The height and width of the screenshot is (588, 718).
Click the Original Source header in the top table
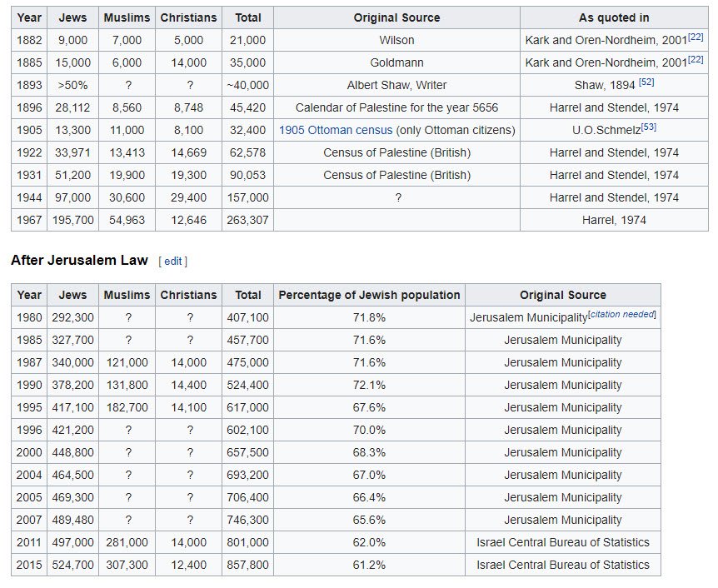click(x=396, y=17)
